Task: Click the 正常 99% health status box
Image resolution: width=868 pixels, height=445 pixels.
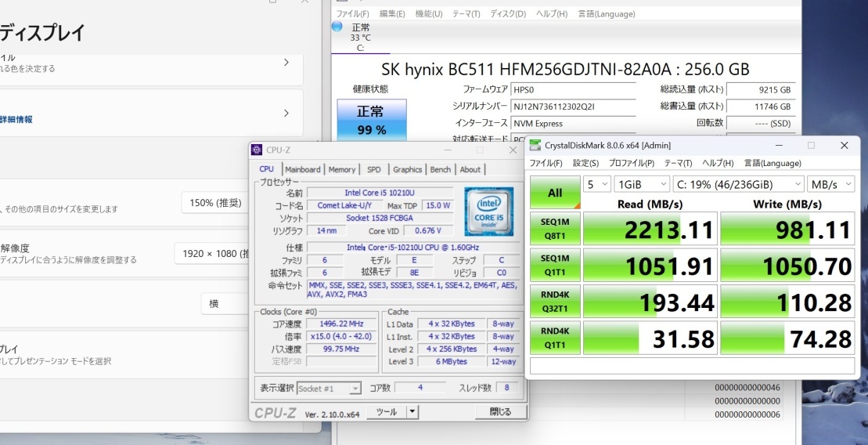Action: pyautogui.click(x=372, y=120)
